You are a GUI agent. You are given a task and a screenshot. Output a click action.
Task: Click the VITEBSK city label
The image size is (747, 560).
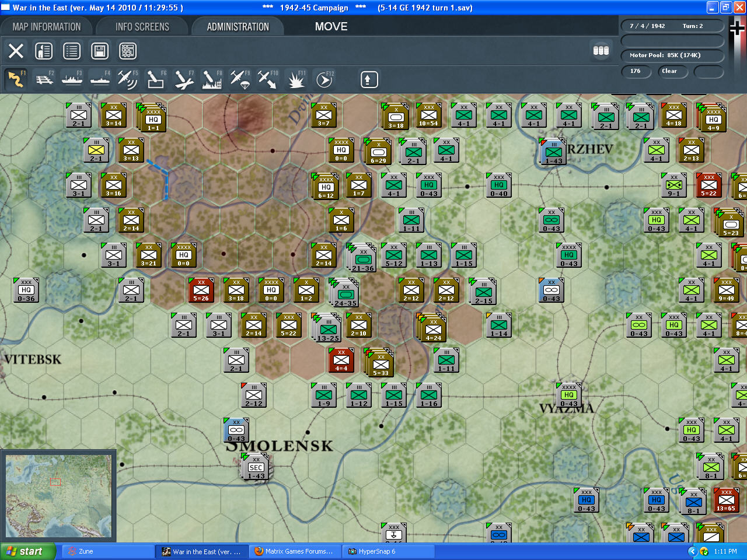tap(33, 359)
